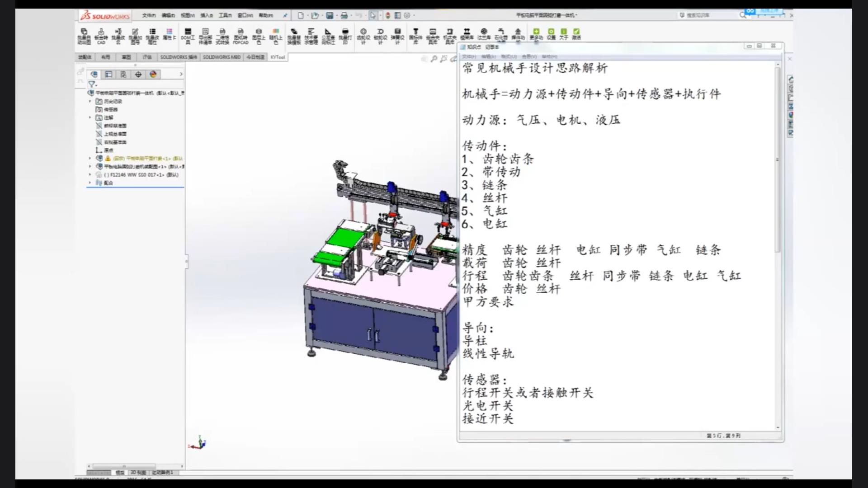
Task: Open the 编辑 Edit menu in SolidWorks
Action: pos(168,15)
